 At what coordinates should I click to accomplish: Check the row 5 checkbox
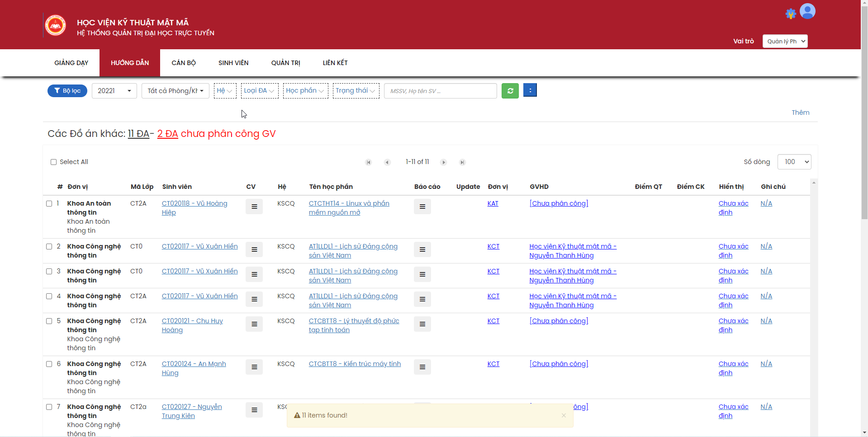(x=49, y=321)
